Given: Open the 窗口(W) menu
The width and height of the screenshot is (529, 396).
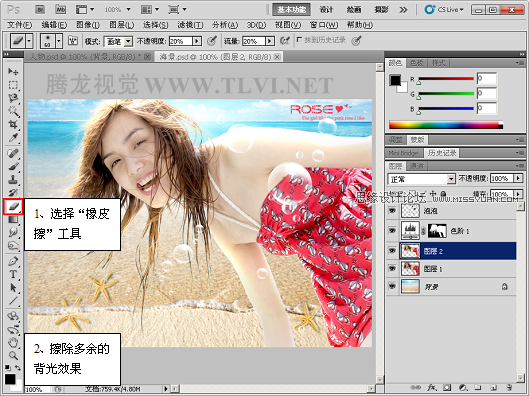Looking at the screenshot, I should coord(324,25).
